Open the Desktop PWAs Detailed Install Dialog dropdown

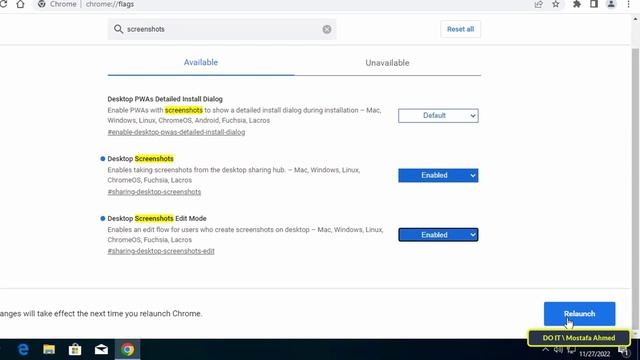pyautogui.click(x=438, y=116)
